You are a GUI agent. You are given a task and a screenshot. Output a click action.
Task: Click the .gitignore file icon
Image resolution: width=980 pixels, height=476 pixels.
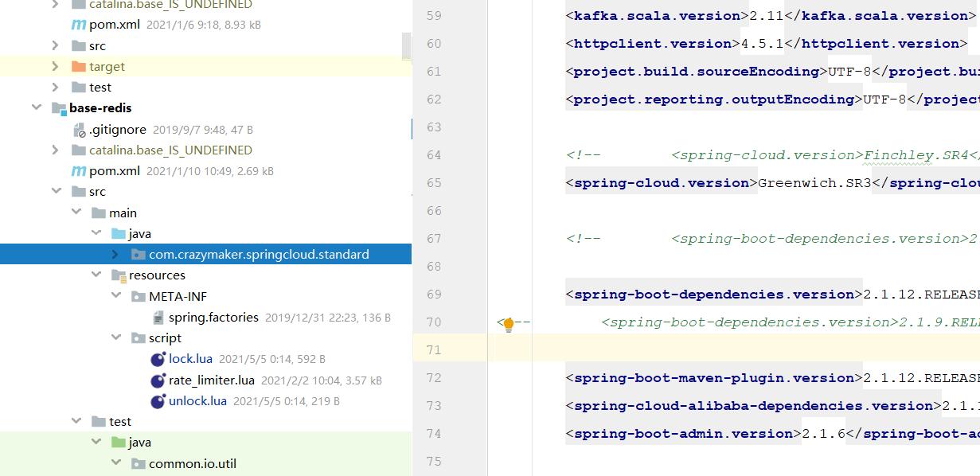pyautogui.click(x=78, y=129)
